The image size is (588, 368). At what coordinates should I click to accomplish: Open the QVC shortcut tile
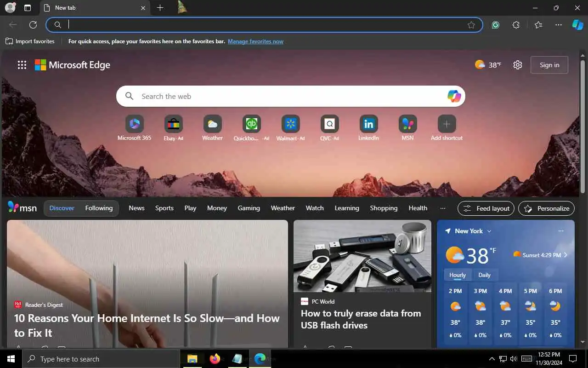coord(329,128)
